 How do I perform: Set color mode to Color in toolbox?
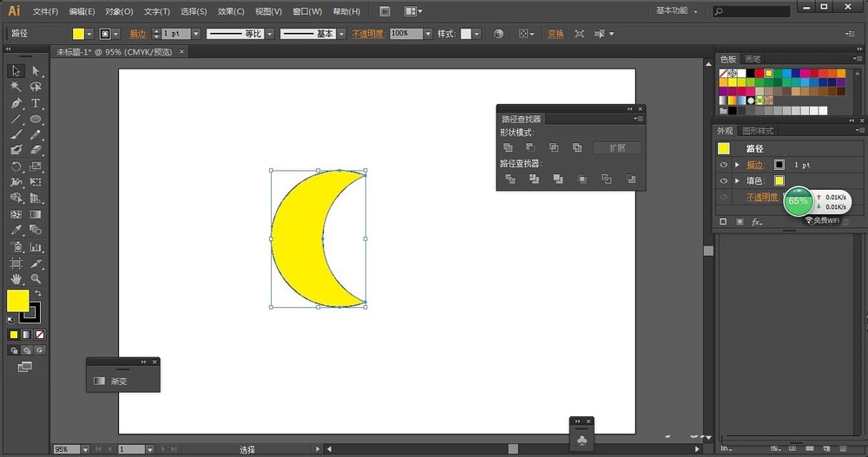[x=14, y=335]
